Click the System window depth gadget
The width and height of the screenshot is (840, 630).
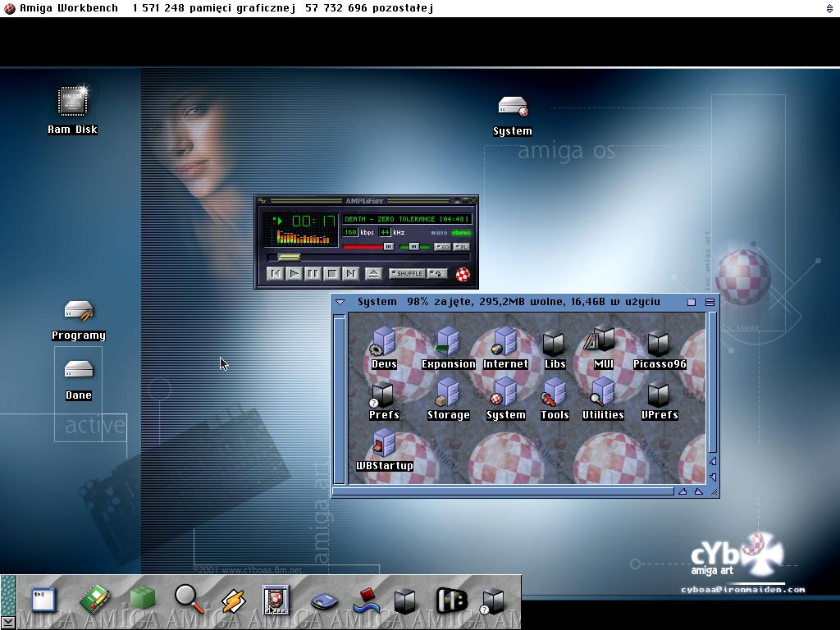pyautogui.click(x=710, y=302)
